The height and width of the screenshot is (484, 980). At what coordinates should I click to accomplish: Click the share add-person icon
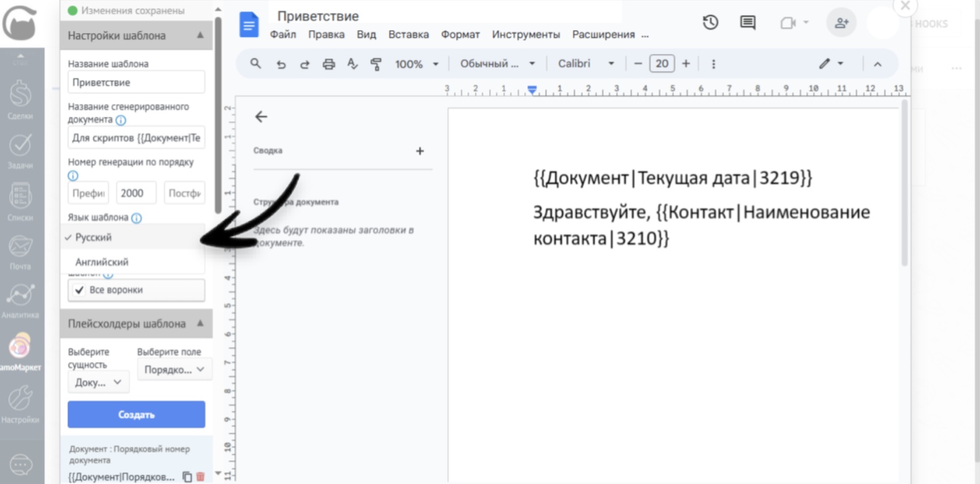point(841,23)
